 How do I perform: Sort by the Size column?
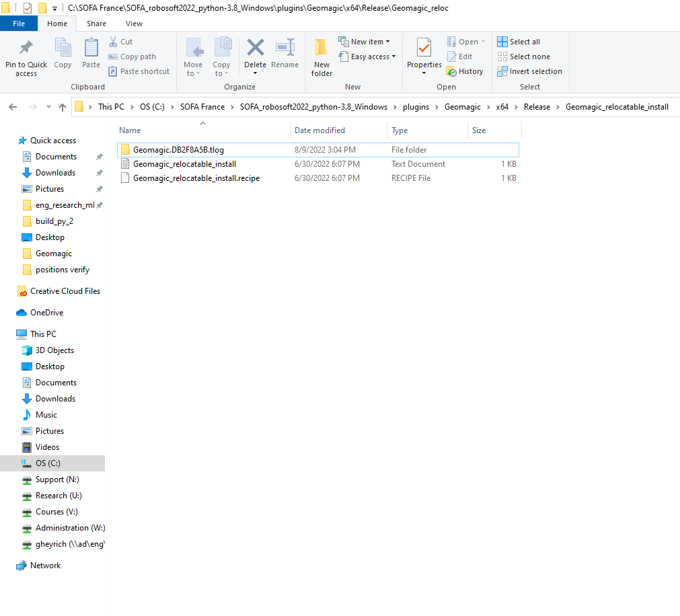[x=494, y=130]
